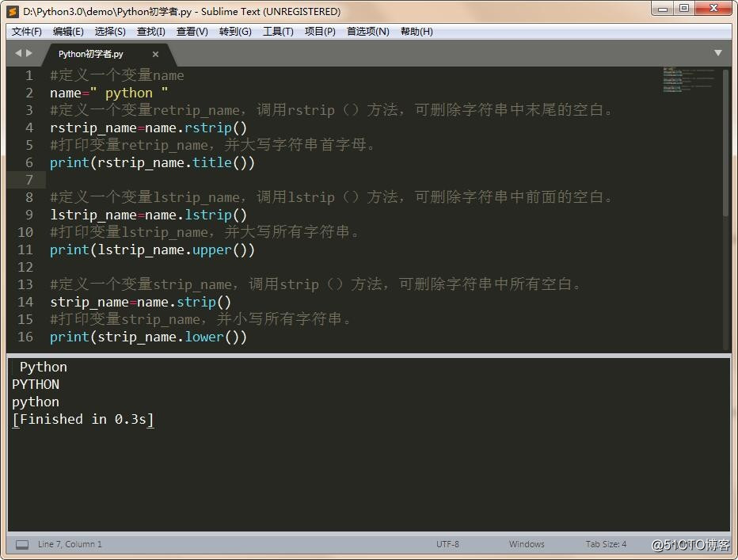Change Windows line endings in status bar
This screenshot has width=738, height=560.
coord(527,544)
